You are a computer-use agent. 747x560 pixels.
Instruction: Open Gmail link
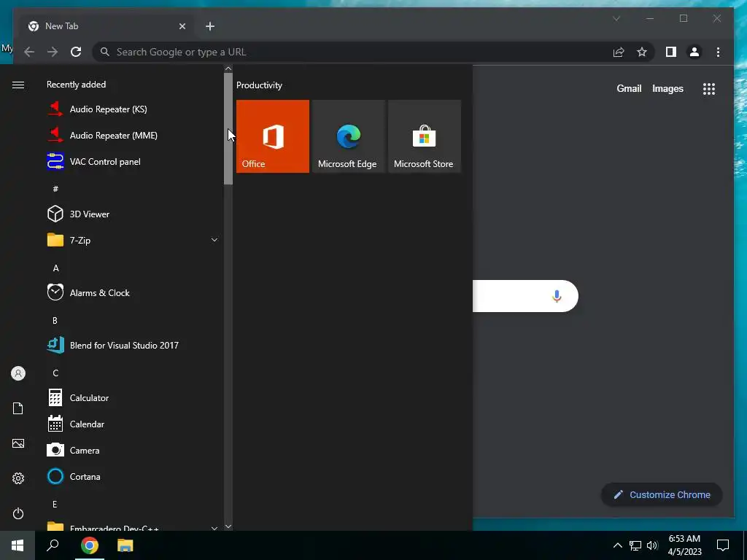pos(629,88)
